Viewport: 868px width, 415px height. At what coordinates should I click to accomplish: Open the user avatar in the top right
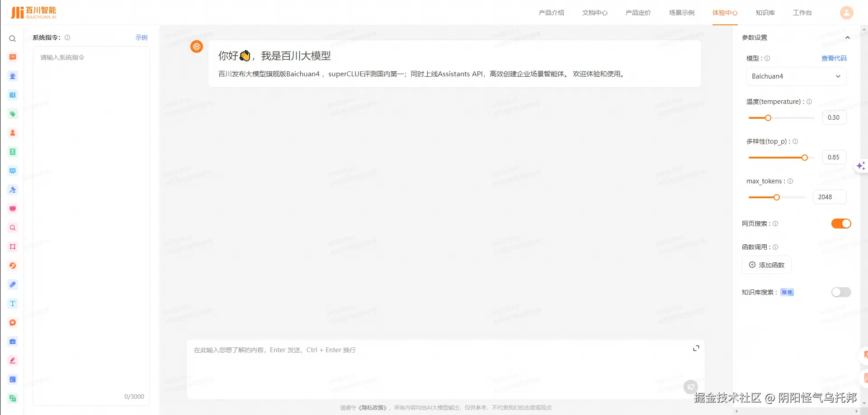(x=847, y=13)
